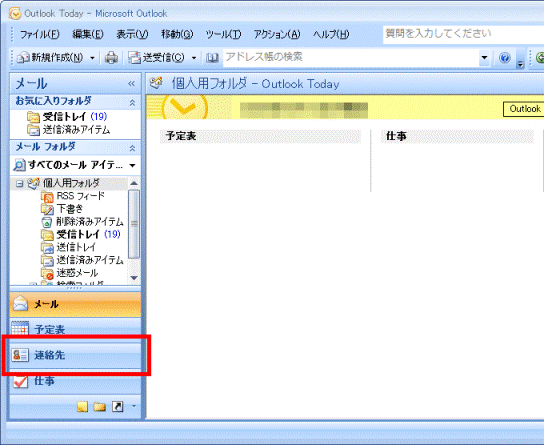Open 受信トレイ in favorite folders
The width and height of the screenshot is (544, 445).
coord(67,117)
